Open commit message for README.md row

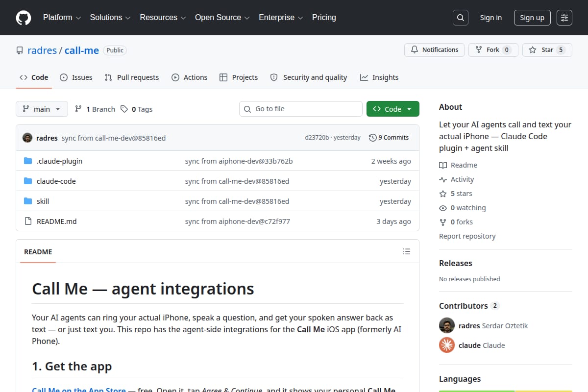(x=238, y=221)
